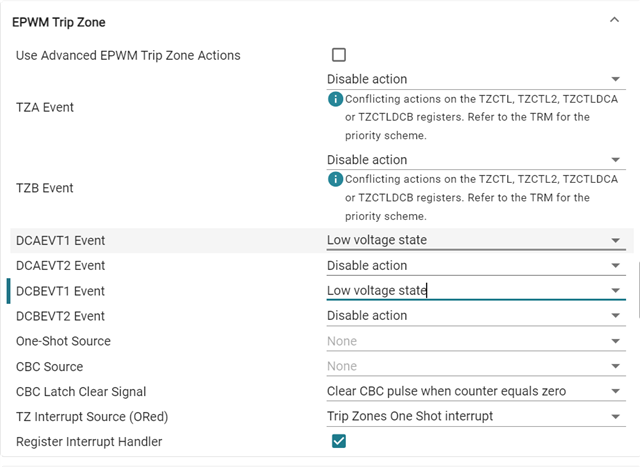Click the Register Interrupt Handler label

89,441
